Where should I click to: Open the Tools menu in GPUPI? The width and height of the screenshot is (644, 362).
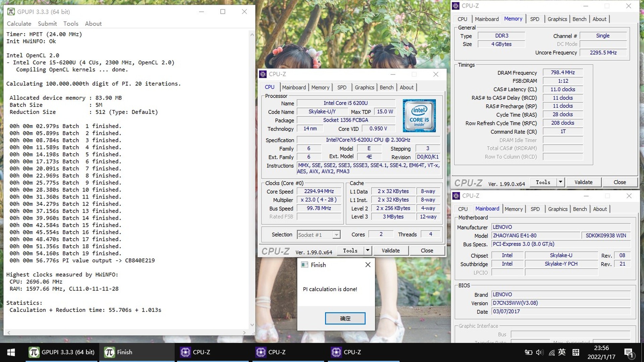[71, 23]
